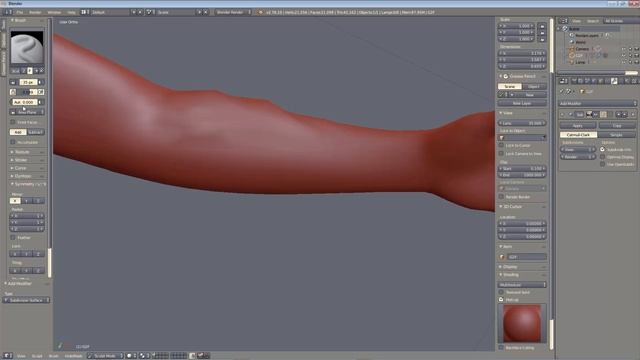Open the File menu in top bar

pyautogui.click(x=20, y=12)
